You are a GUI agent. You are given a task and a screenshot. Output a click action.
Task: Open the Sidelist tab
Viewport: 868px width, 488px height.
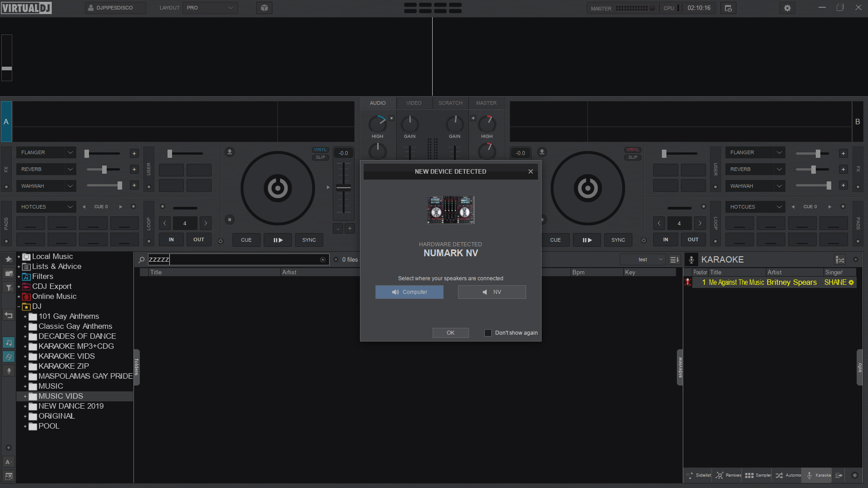(698, 475)
